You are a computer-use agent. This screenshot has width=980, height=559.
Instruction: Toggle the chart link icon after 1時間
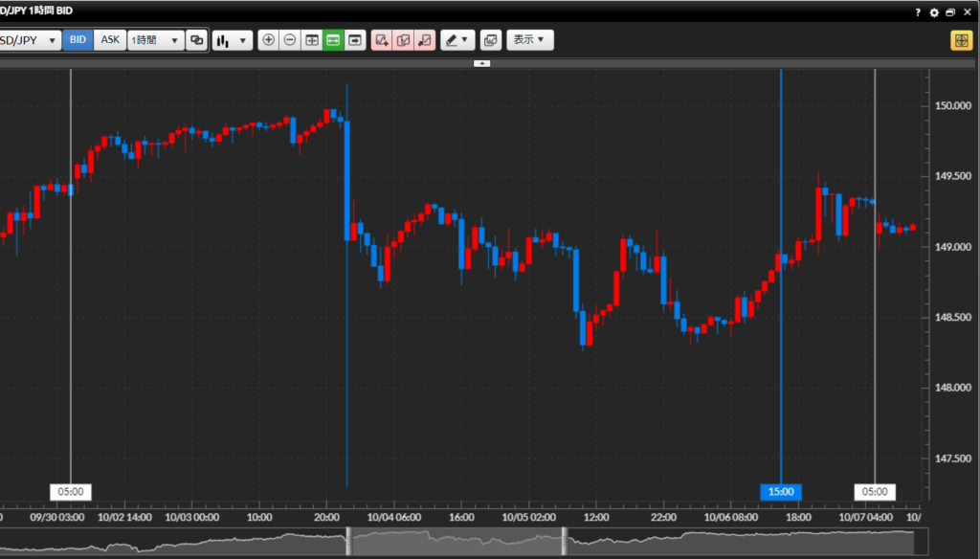click(197, 40)
